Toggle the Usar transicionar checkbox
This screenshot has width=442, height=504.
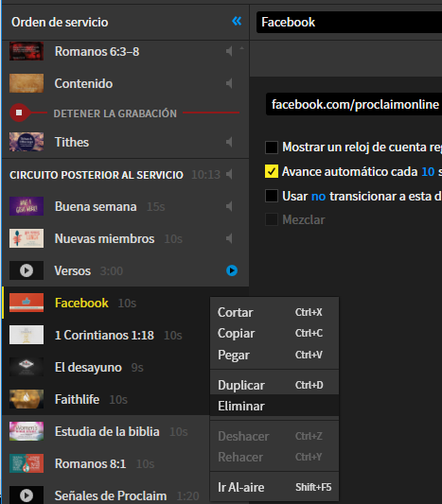[272, 196]
